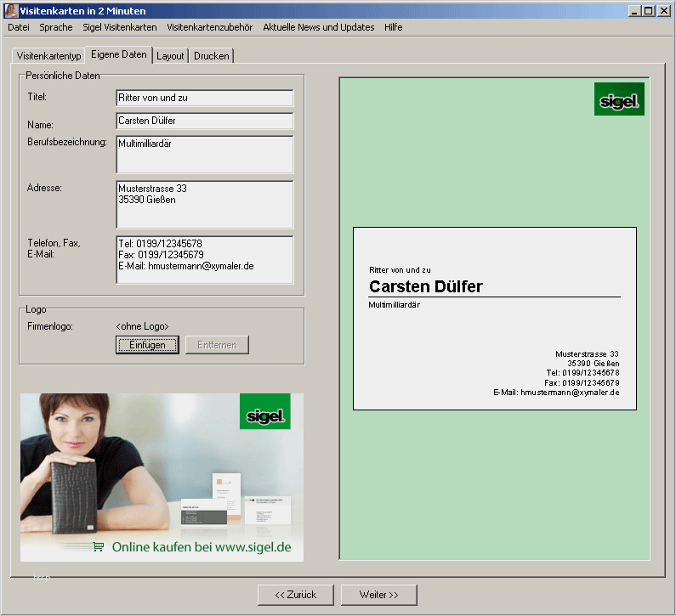
Task: Open the Hilfe menu
Action: pos(393,27)
